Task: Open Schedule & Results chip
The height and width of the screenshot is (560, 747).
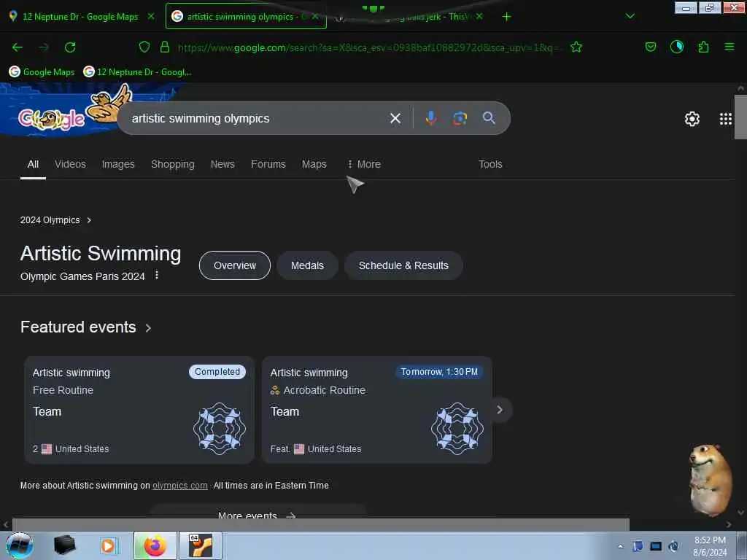Action: [403, 265]
